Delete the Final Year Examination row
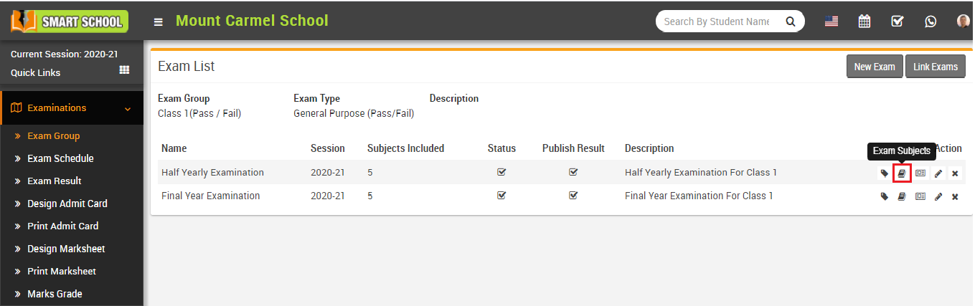Viewport: 980px width, 306px height. [x=955, y=196]
